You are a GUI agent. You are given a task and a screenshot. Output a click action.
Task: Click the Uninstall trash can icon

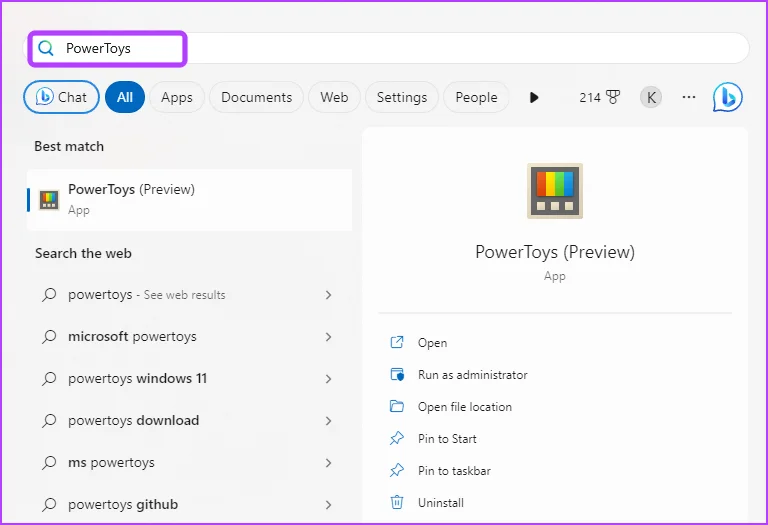[x=397, y=502]
